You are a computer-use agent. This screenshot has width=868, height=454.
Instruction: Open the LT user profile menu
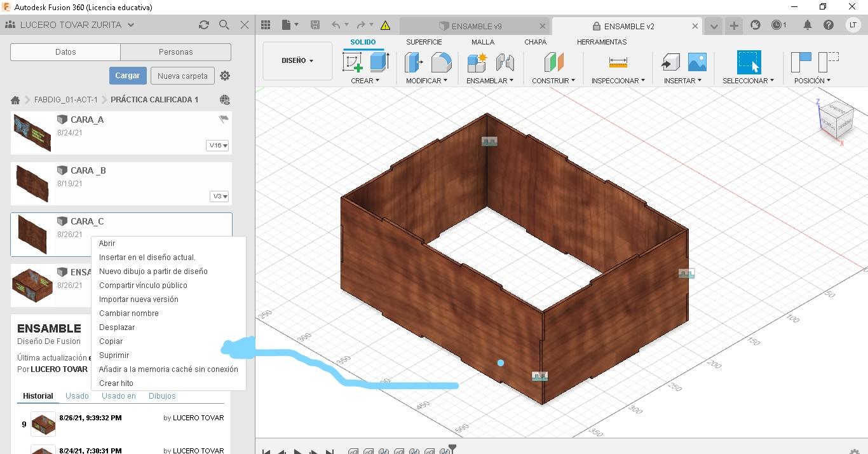[x=853, y=25]
